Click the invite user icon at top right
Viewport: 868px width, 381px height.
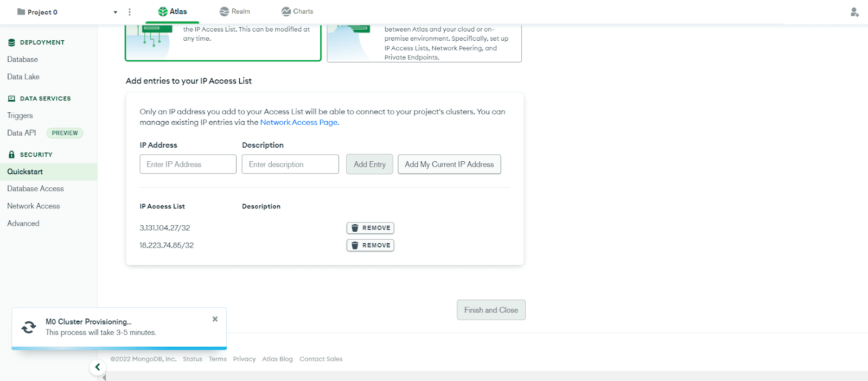854,12
